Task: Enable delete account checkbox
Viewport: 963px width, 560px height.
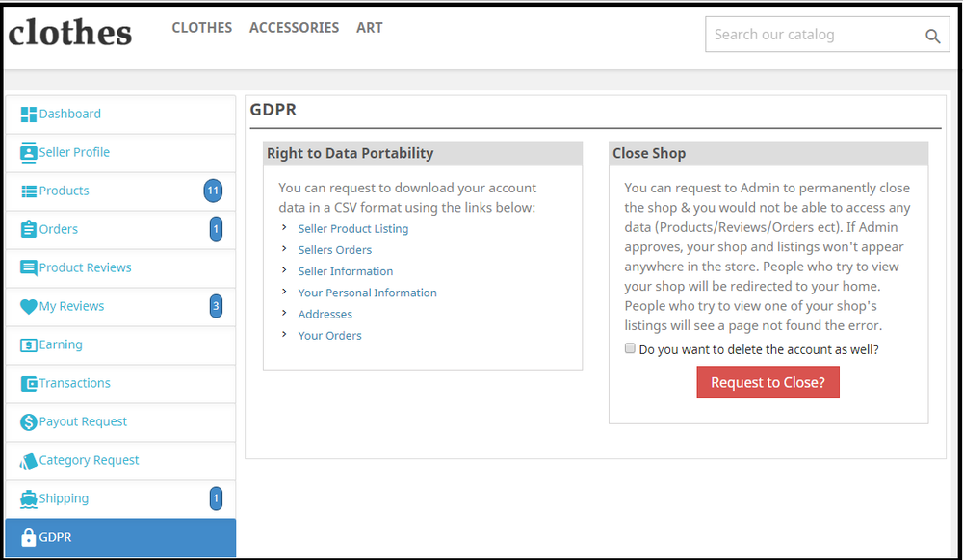Action: coord(630,348)
